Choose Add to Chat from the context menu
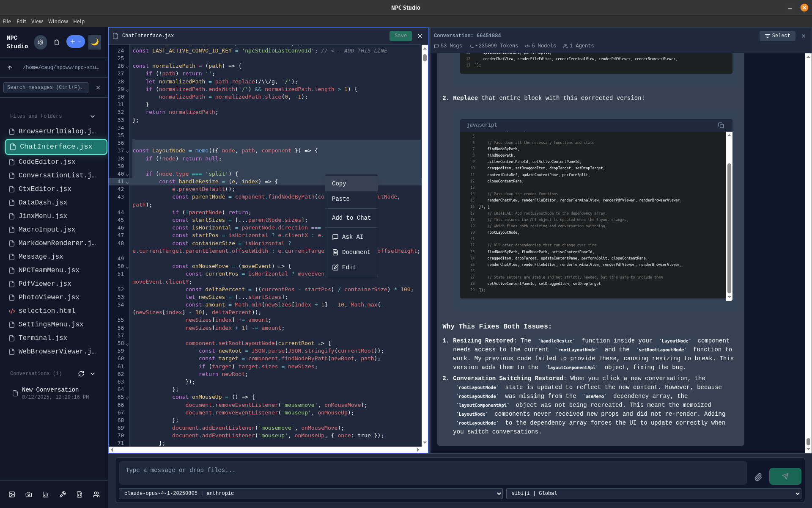Image resolution: width=812 pixels, height=508 pixels. tap(351, 218)
